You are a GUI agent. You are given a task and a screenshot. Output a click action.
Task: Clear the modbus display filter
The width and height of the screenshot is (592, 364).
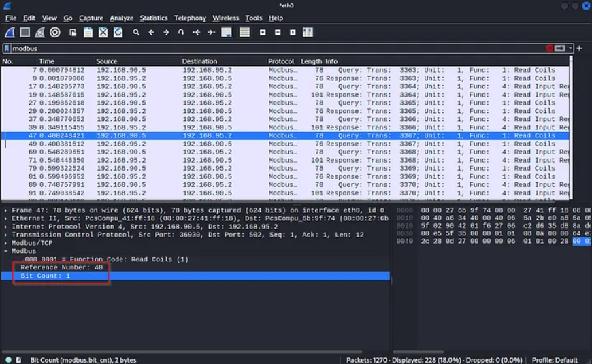(x=550, y=48)
